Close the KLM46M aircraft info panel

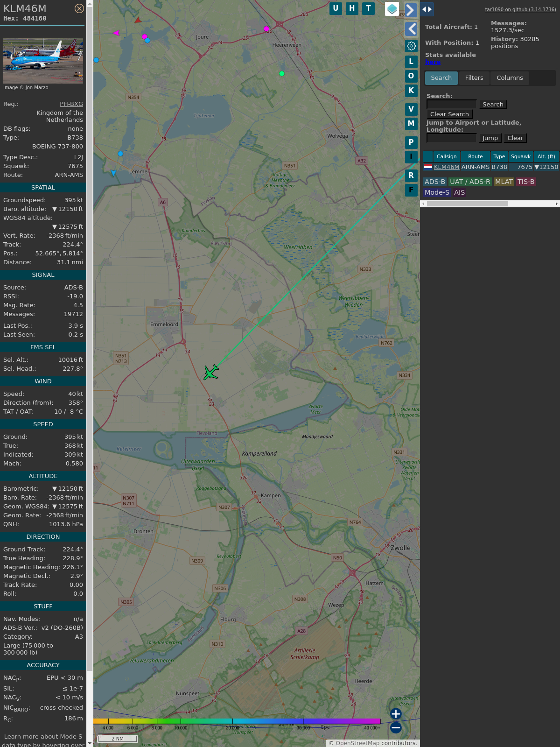point(79,8)
